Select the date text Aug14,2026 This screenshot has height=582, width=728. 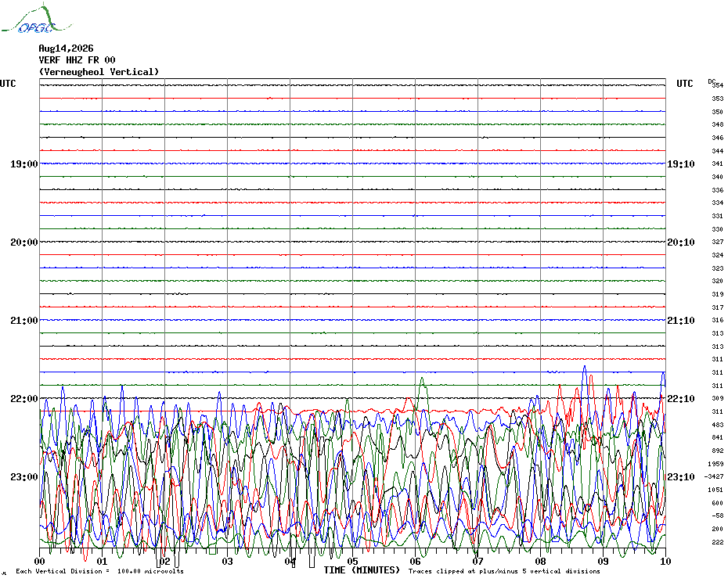[66, 48]
